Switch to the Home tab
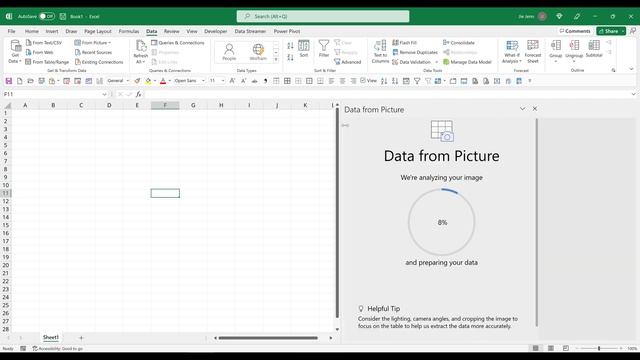Viewport: 640px width, 360px height. (x=31, y=31)
